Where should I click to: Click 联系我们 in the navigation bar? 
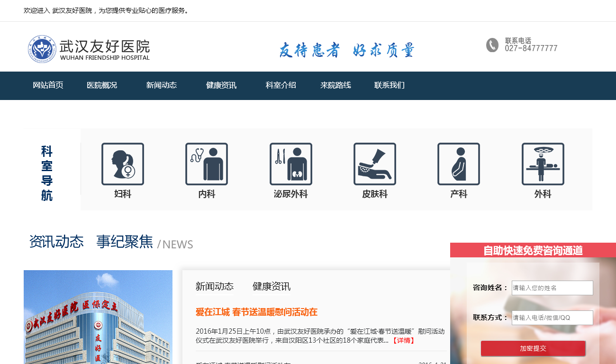coord(390,85)
